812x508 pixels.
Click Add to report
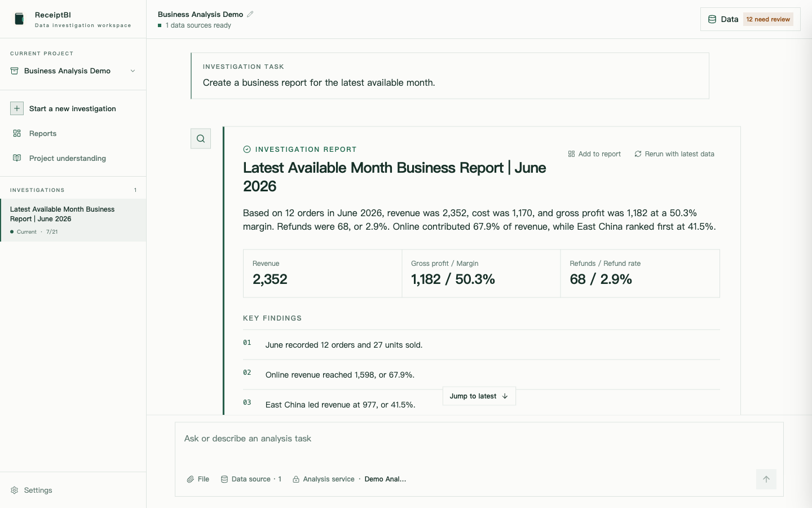point(594,154)
